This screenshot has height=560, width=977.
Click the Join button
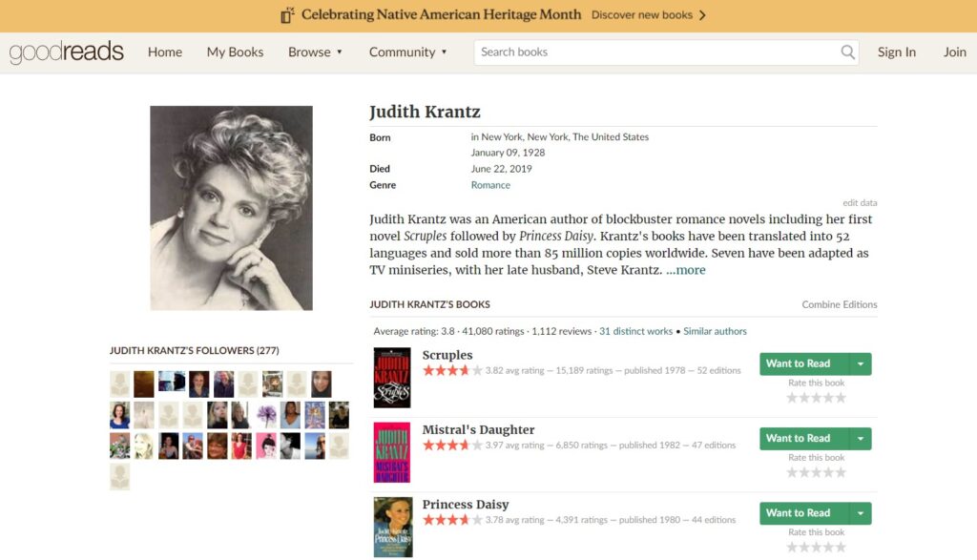954,52
